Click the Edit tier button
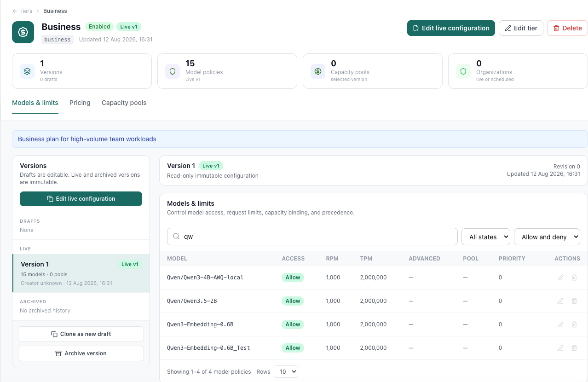Screen dimensions: 588x382 pos(521,28)
